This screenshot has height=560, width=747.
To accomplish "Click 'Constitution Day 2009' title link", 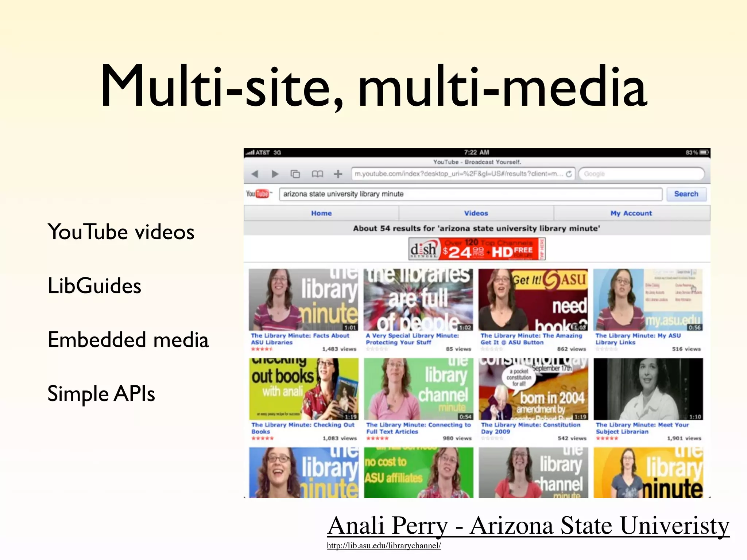I will pyautogui.click(x=530, y=428).
